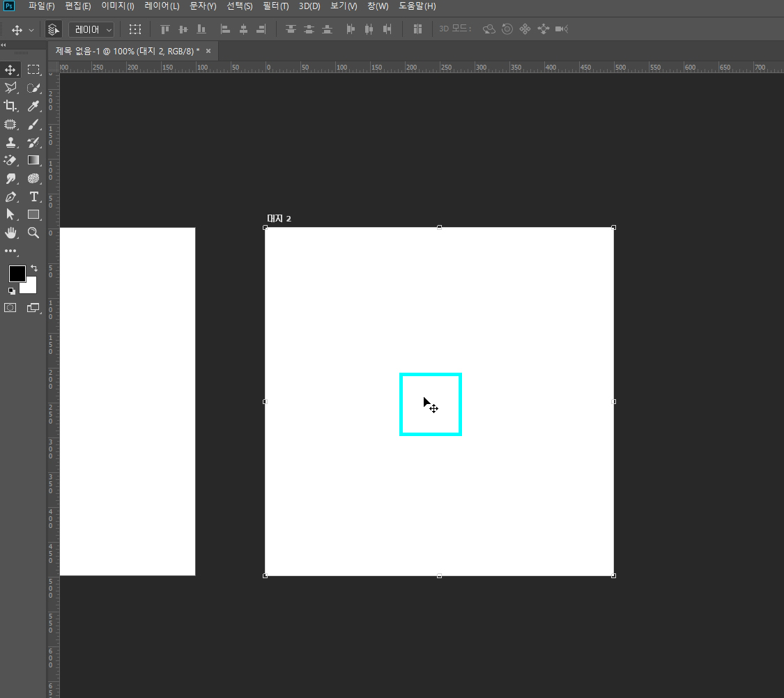Toggle Show Transform Controls
This screenshot has height=698, width=784.
click(135, 29)
